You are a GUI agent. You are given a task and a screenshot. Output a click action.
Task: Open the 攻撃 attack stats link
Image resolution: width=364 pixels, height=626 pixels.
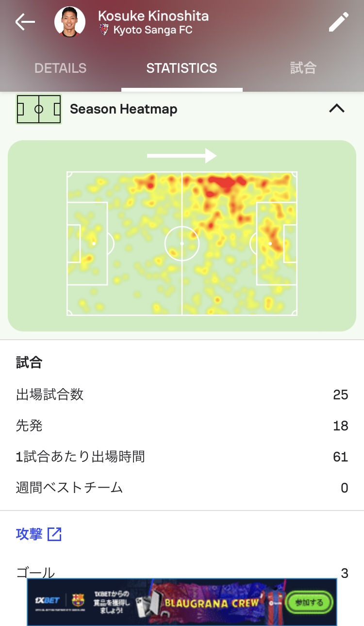[30, 534]
